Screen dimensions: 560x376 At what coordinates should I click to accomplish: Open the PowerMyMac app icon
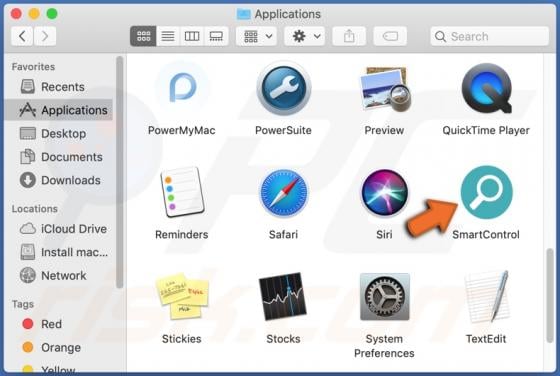182,88
